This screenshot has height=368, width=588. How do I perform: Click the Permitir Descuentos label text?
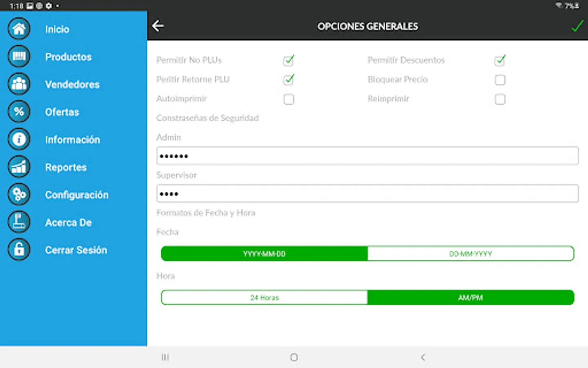point(406,60)
